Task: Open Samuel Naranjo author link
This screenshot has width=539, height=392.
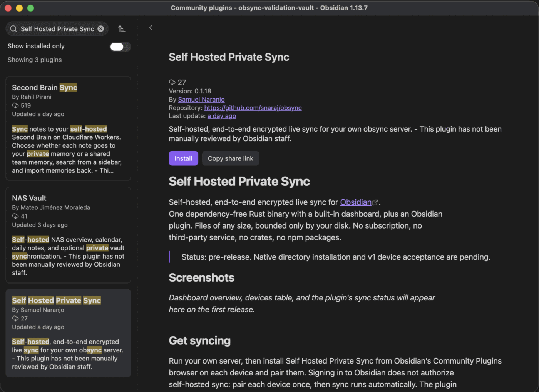Action: click(x=201, y=100)
